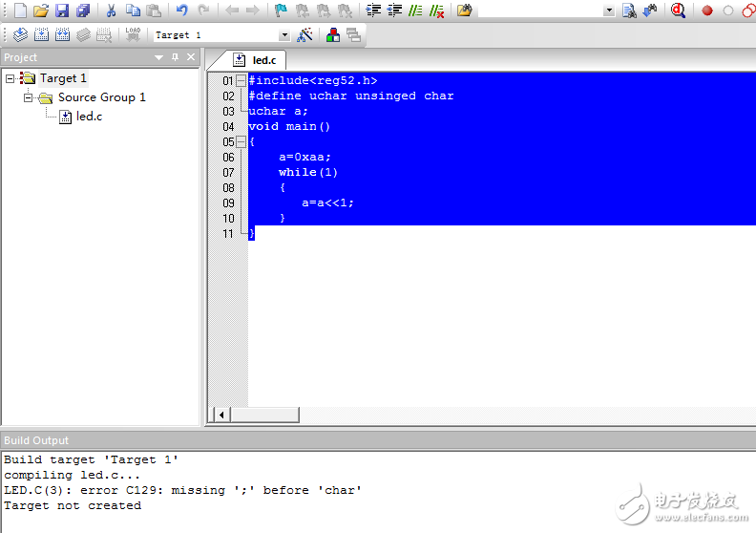
Task: Open a file with the folder icon
Action: (x=41, y=11)
